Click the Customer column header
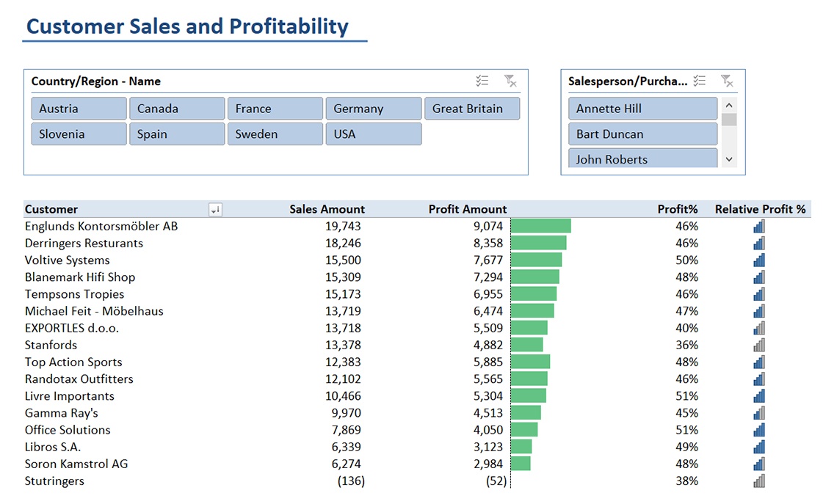This screenshot has height=504, width=837. pyautogui.click(x=51, y=209)
